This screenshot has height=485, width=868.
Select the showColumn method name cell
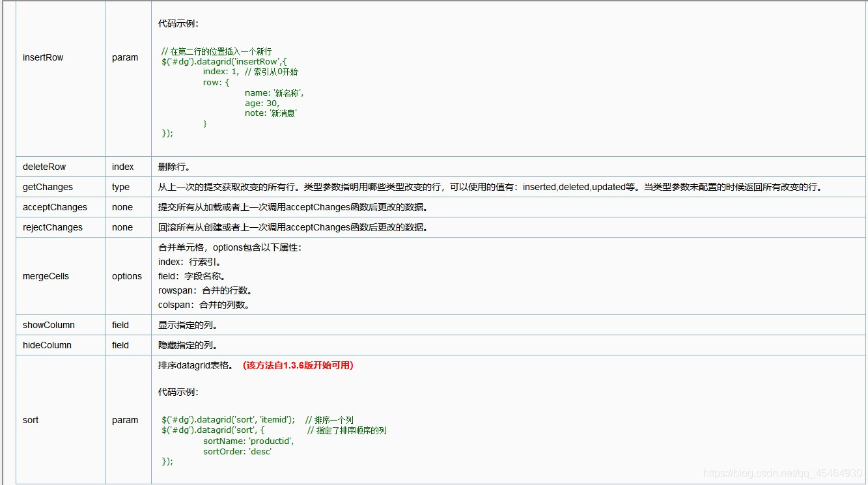click(61, 325)
